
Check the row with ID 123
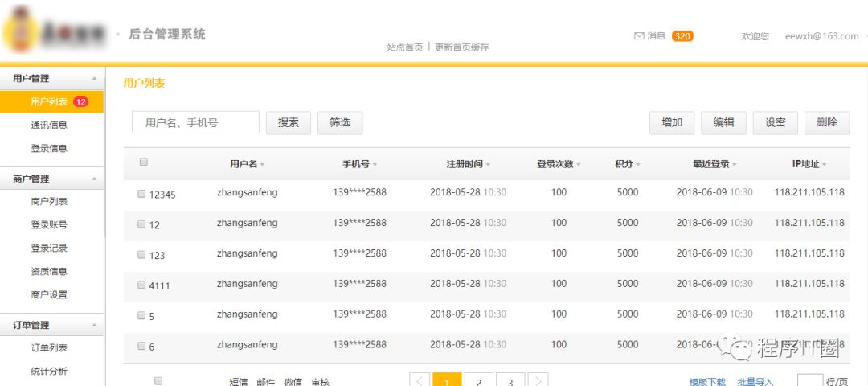pos(141,255)
